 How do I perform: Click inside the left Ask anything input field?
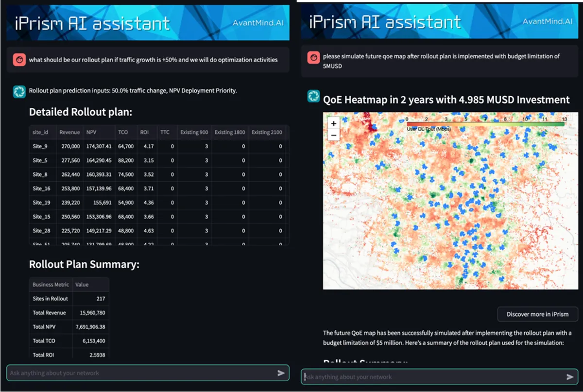[x=136, y=373]
